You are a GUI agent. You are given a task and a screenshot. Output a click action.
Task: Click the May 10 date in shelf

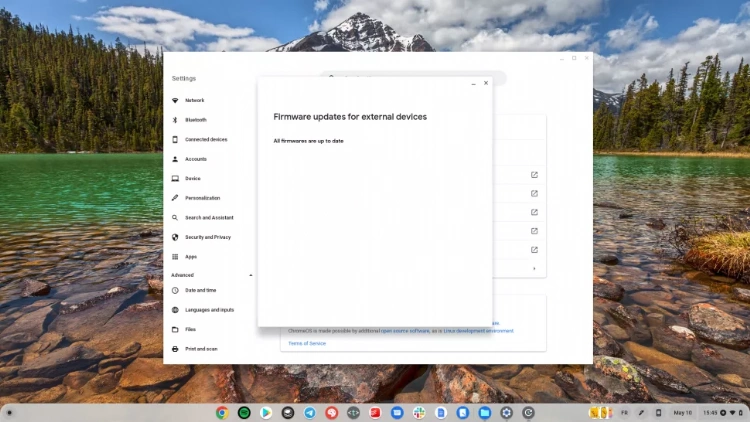(682, 412)
